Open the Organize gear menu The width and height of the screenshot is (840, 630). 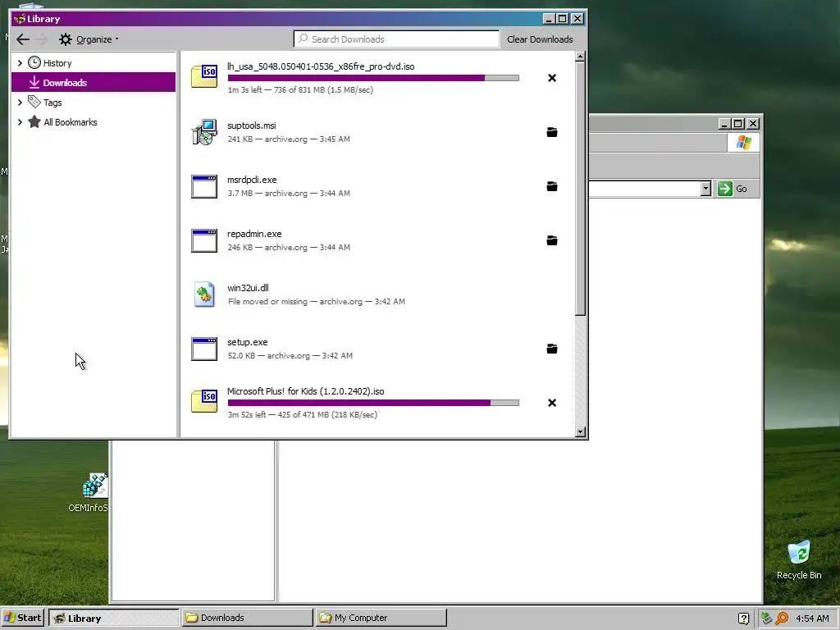(89, 39)
